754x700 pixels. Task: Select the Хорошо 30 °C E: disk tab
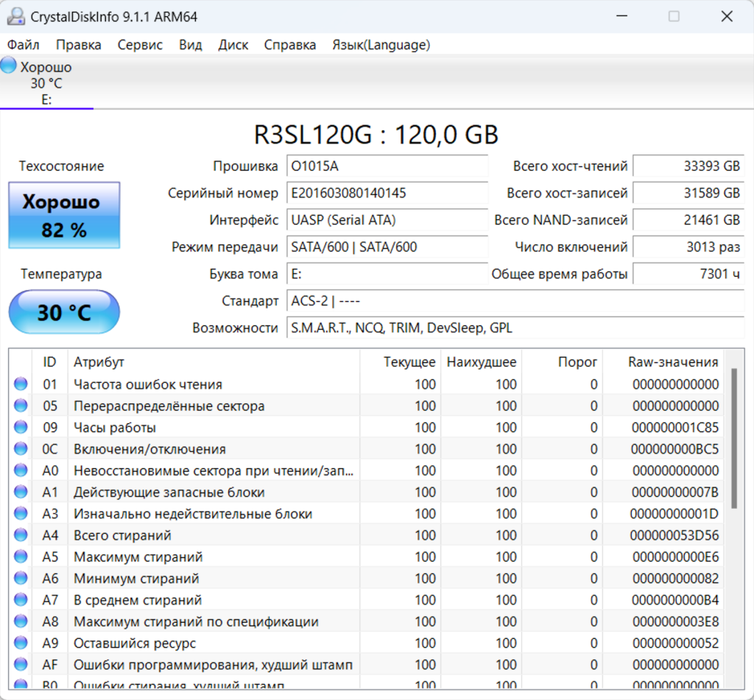tap(46, 82)
